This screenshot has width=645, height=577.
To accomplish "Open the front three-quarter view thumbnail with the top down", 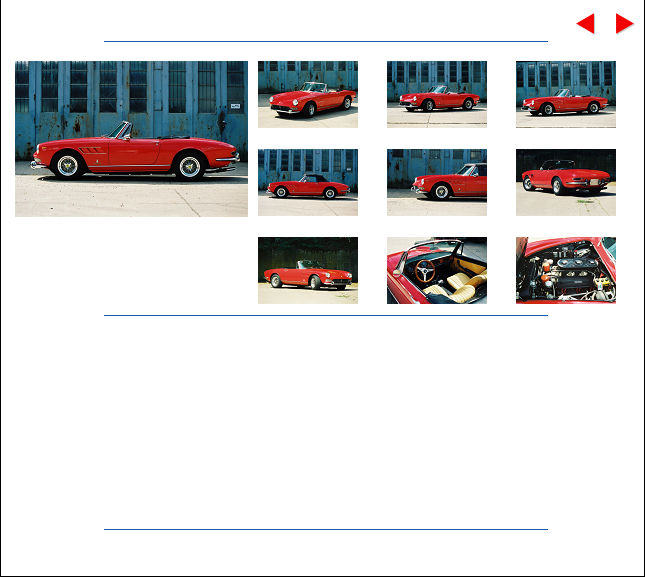I will 308,94.
